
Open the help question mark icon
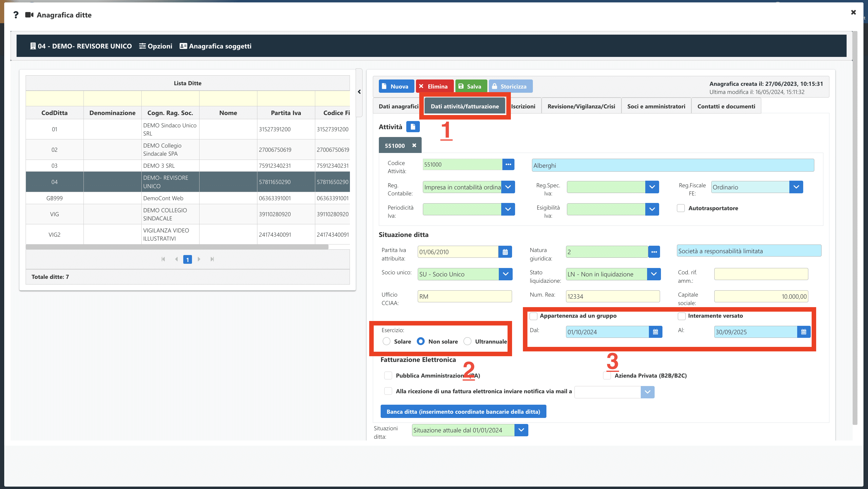click(16, 15)
